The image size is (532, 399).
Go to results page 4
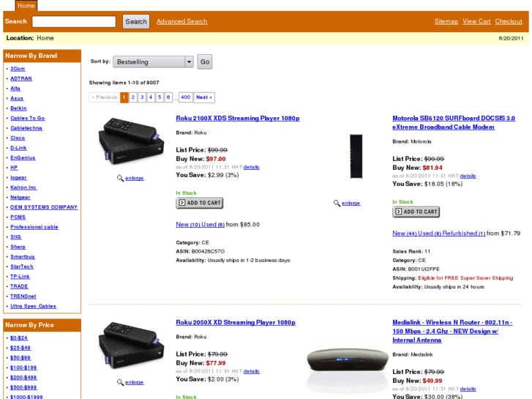coord(151,97)
